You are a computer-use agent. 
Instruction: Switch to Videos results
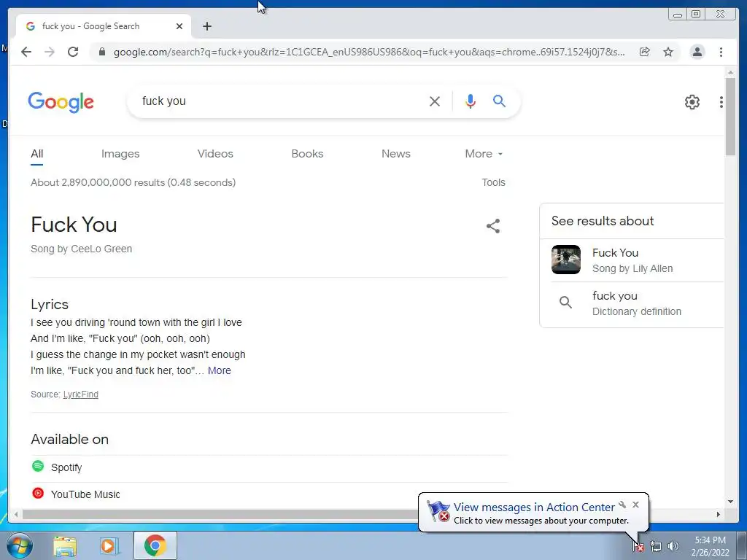tap(215, 154)
